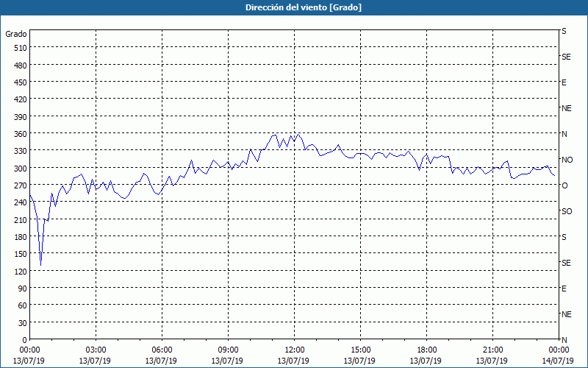Image resolution: width=588 pixels, height=368 pixels.
Task: Click the 00:00 label above 14/07/19
Action: coord(559,350)
